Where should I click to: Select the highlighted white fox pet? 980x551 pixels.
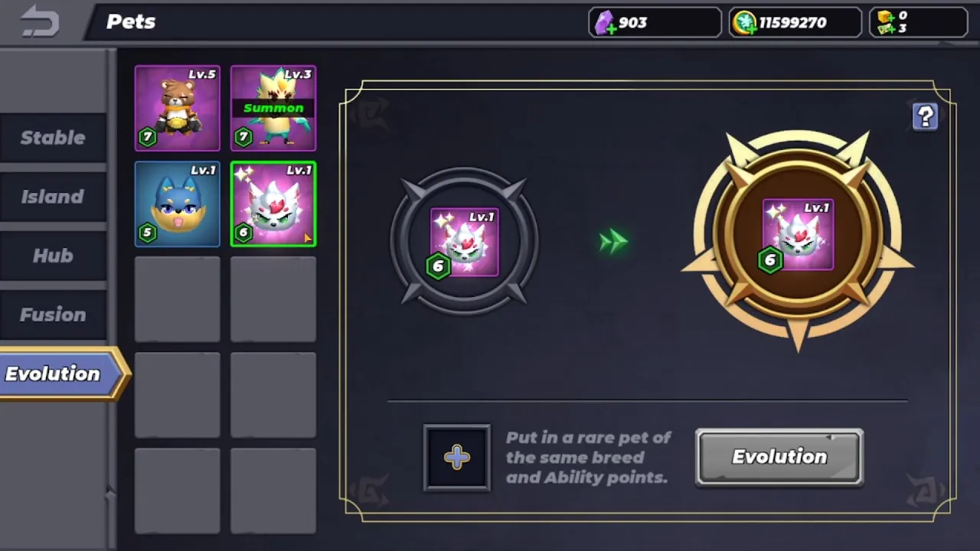tap(273, 204)
